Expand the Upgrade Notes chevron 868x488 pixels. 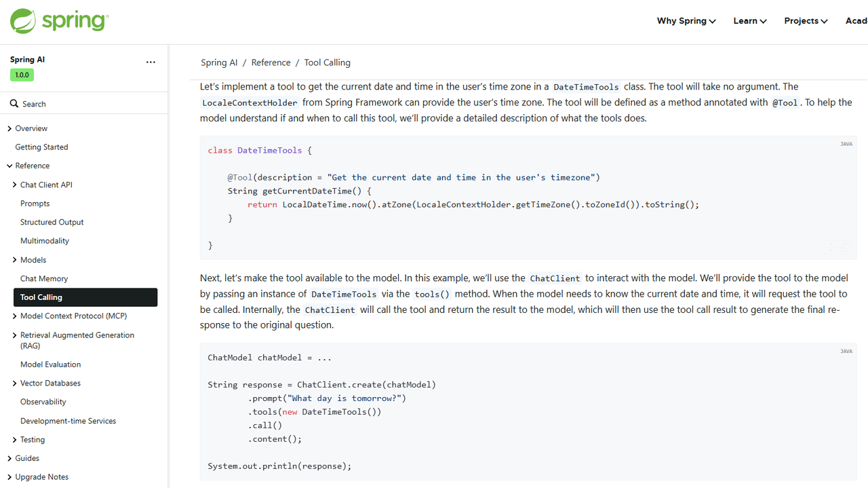9,477
